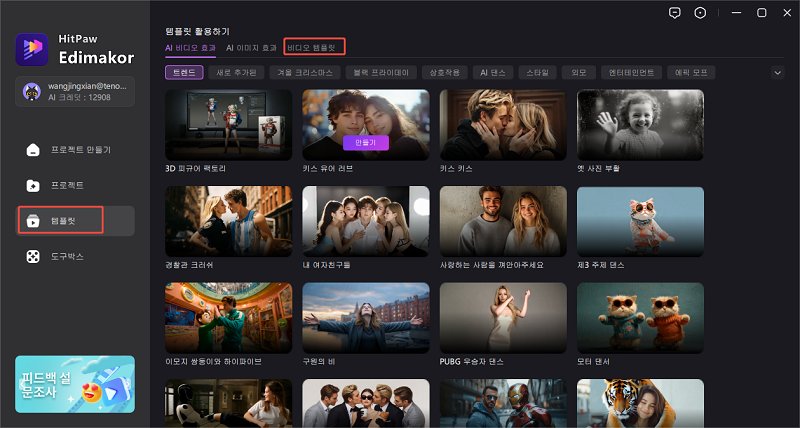The width and height of the screenshot is (800, 428).
Task: Expand the category filter chevron
Action: click(x=777, y=72)
